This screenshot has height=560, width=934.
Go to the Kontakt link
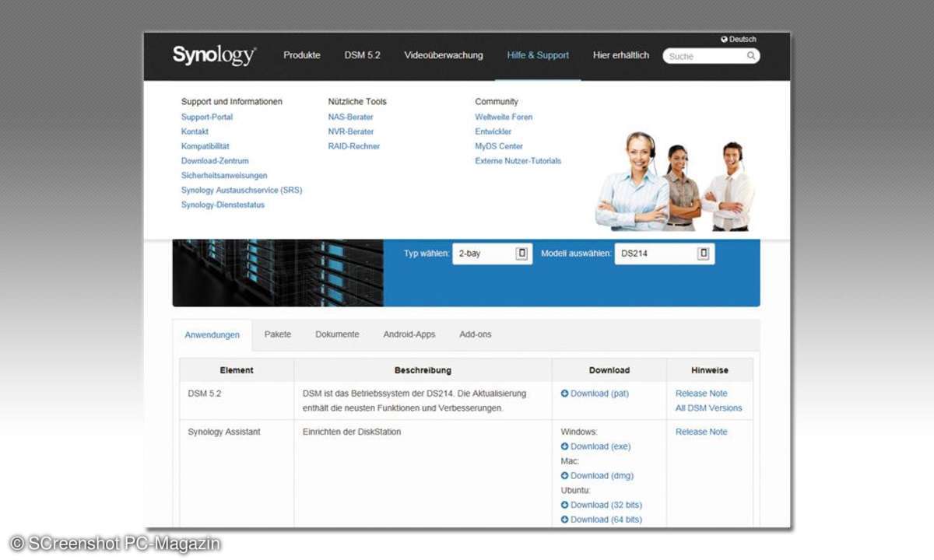click(195, 132)
